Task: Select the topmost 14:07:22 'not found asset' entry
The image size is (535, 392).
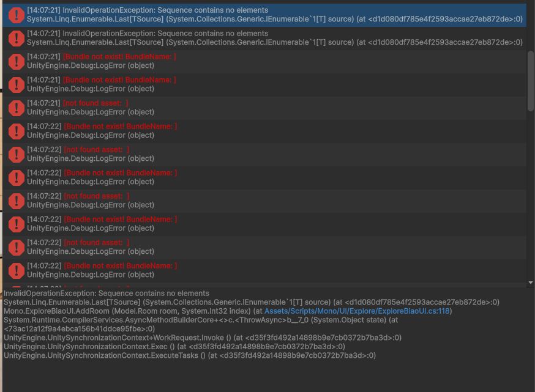Action: pyautogui.click(x=264, y=154)
